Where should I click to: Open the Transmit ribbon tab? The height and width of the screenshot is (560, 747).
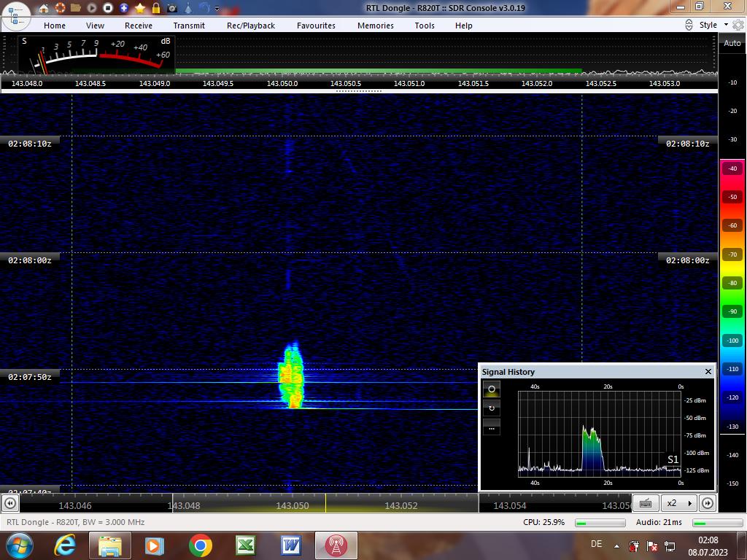pos(189,26)
